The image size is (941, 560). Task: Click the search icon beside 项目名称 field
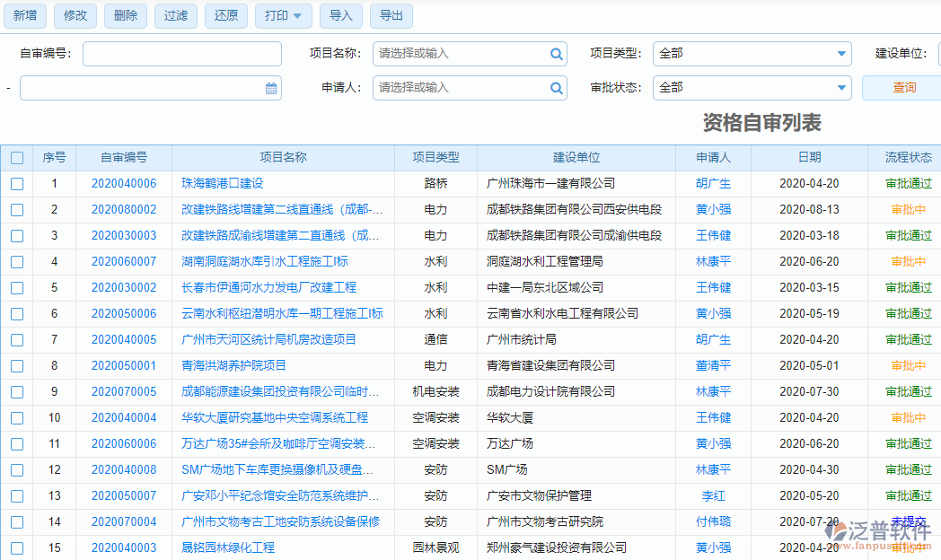557,54
